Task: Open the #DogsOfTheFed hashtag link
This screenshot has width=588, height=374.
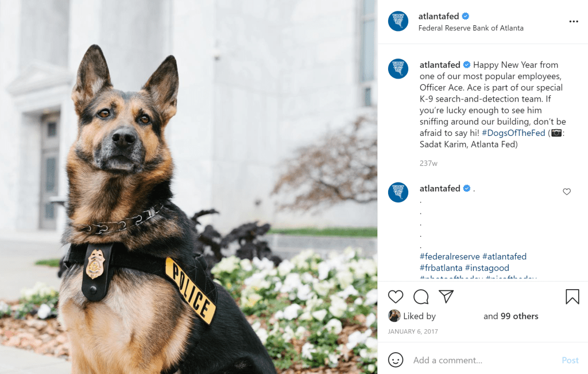Action: tap(513, 133)
